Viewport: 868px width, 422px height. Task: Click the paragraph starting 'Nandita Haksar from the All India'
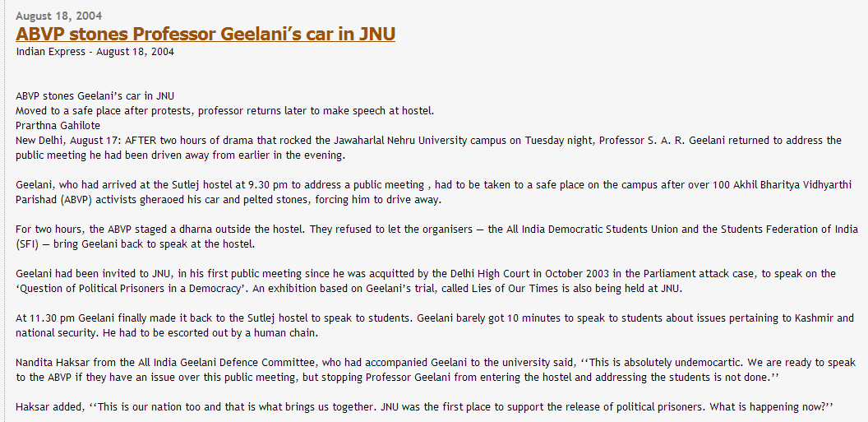pyautogui.click(x=436, y=369)
